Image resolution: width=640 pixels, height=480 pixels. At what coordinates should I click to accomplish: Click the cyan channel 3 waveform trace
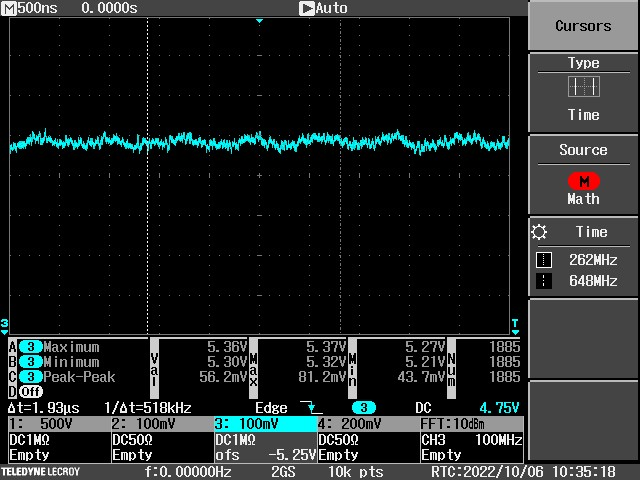(x=259, y=141)
